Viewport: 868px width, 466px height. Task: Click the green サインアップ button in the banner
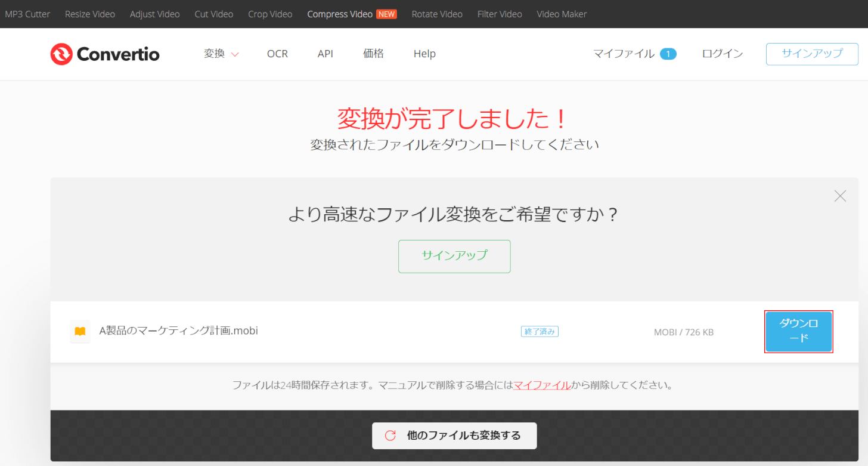point(454,256)
